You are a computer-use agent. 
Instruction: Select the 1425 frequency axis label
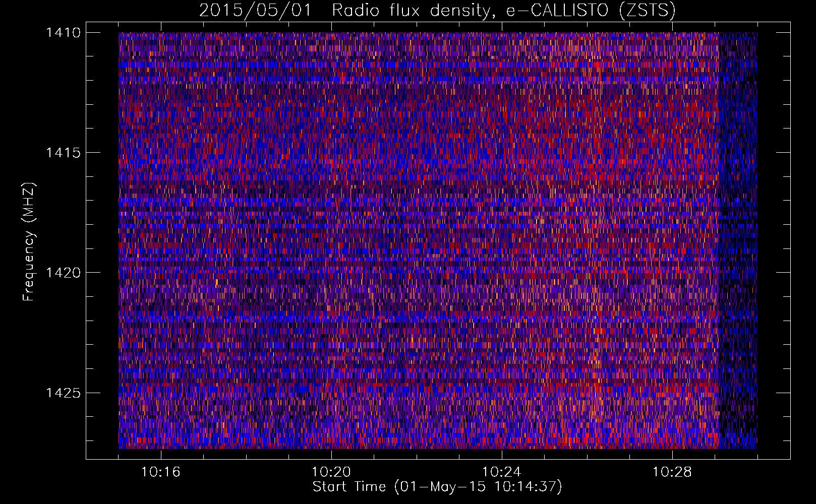point(63,393)
